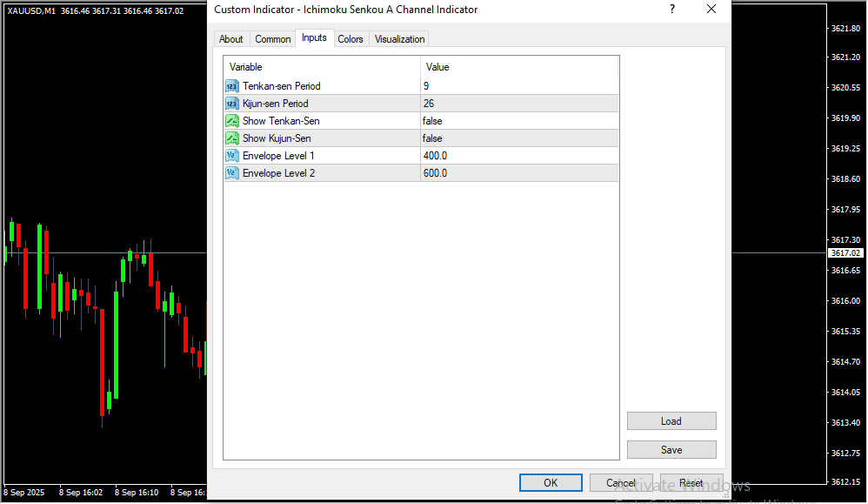The height and width of the screenshot is (504, 868).
Task: Click the Envelope Level 1 type icon
Action: tap(232, 156)
